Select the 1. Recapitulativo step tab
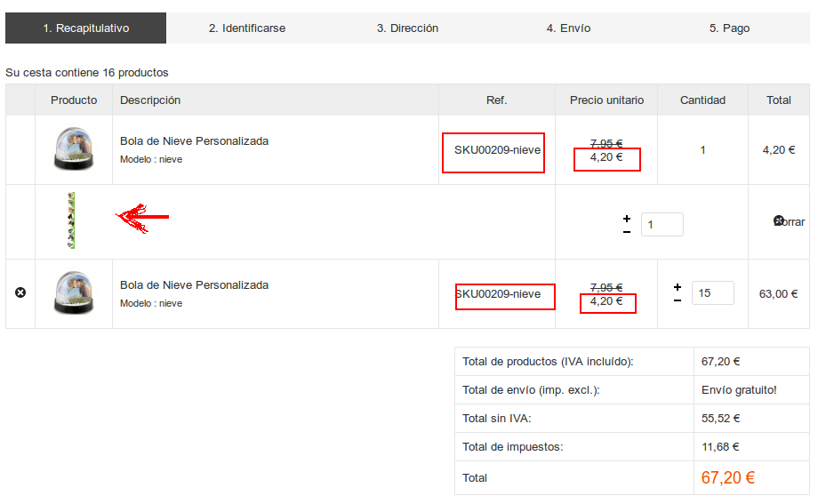818x504 pixels. tap(85, 28)
